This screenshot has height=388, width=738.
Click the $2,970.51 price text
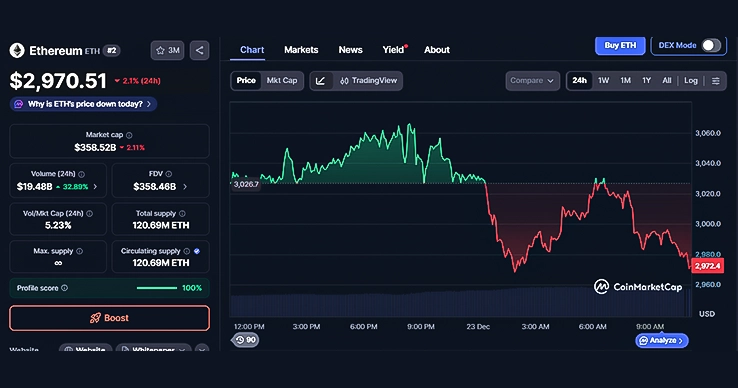click(58, 81)
